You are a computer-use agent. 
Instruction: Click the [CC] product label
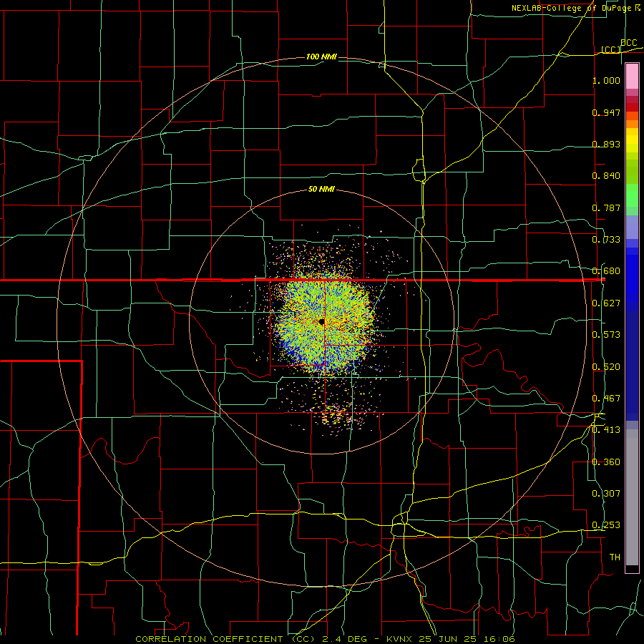(611, 49)
